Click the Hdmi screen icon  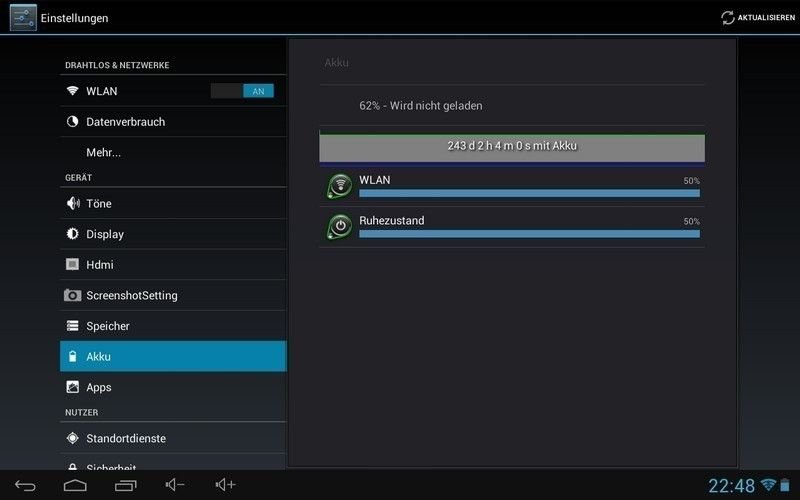click(72, 264)
